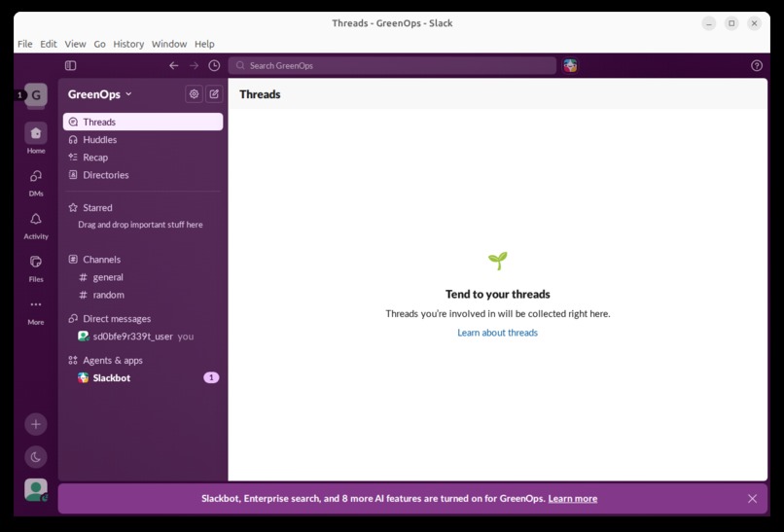Open the Slackbot conversation
Image resolution: width=784 pixels, height=532 pixels.
(143, 378)
